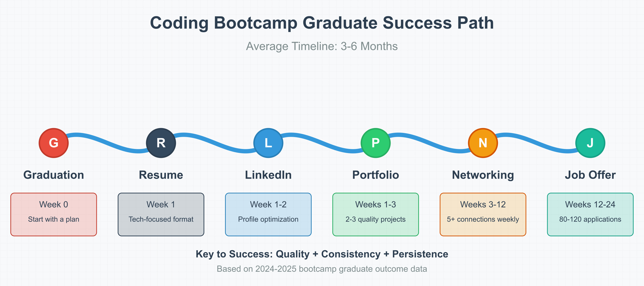Open the Week 0 plan card
Screen dimensions: 644x286
tap(54, 214)
